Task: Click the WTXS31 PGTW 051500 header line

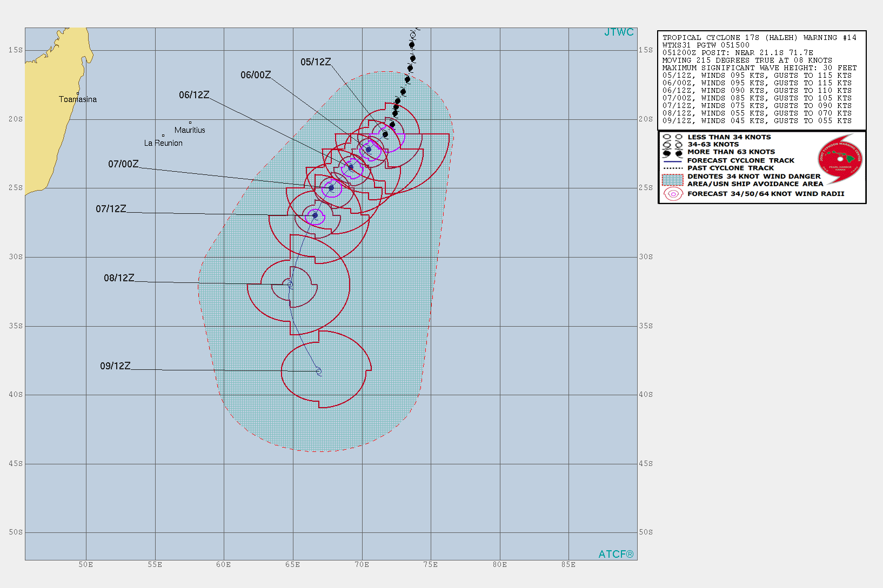Action: (x=706, y=45)
